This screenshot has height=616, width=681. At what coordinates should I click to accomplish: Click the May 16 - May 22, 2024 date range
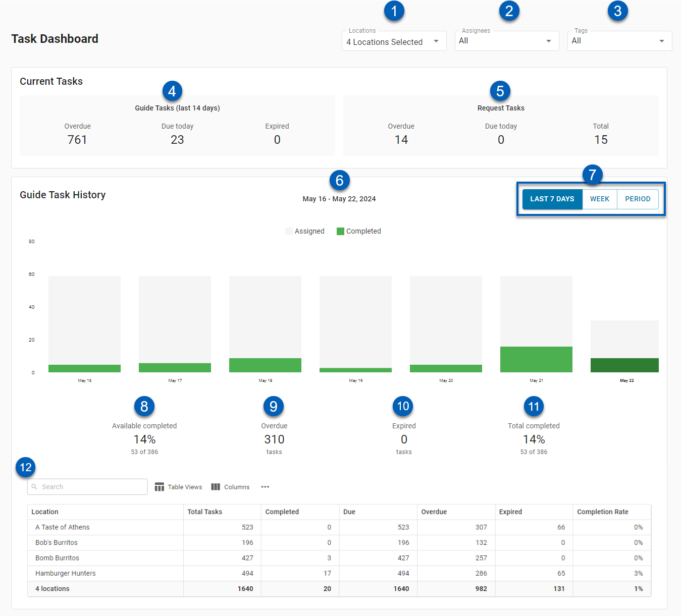[x=339, y=199]
